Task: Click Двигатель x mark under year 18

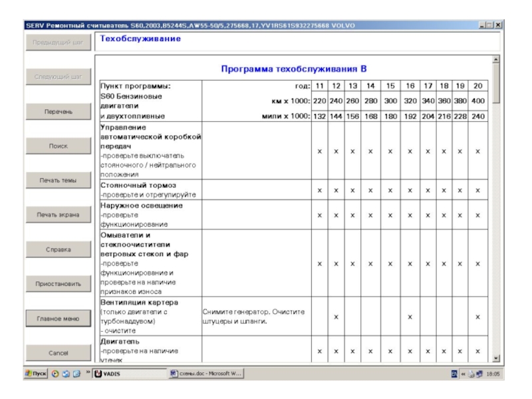Action: [444, 352]
